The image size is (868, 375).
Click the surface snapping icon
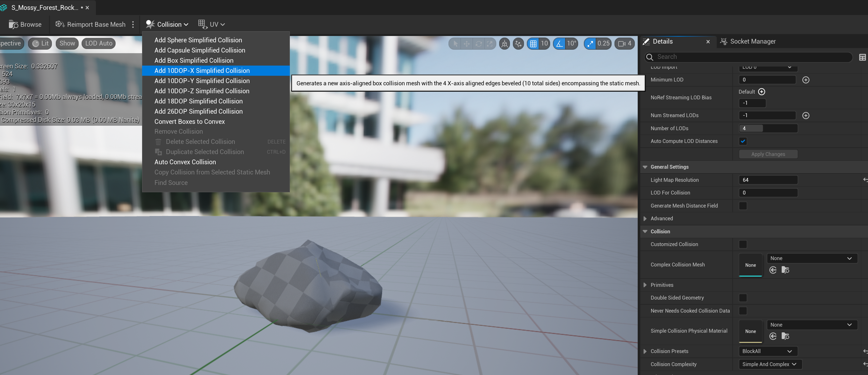[x=518, y=43]
